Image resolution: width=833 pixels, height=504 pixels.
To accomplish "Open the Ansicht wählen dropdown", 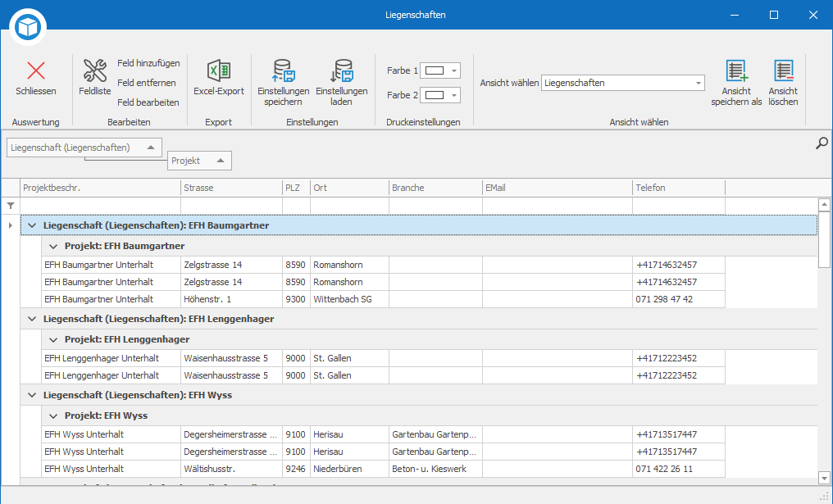I will (x=698, y=84).
